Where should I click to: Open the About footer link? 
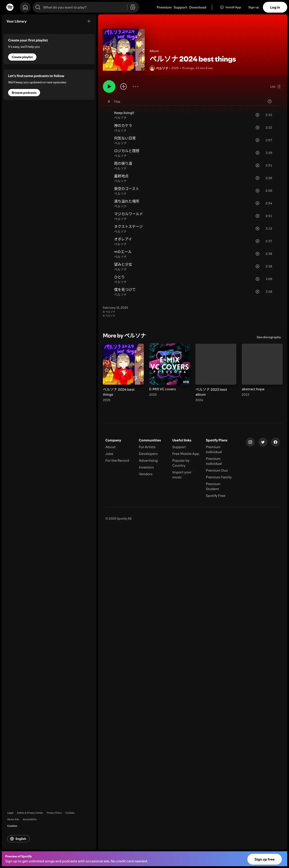[x=110, y=447]
